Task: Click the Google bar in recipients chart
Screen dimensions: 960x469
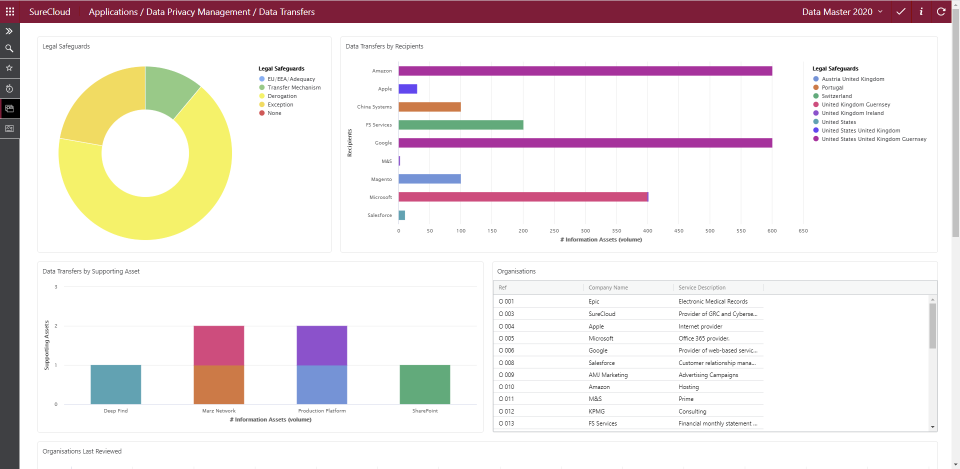Action: [x=585, y=143]
